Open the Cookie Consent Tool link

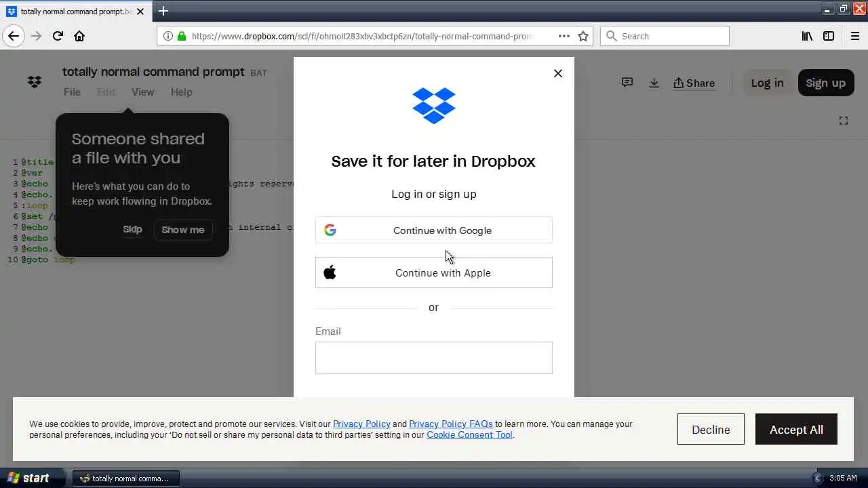469,435
